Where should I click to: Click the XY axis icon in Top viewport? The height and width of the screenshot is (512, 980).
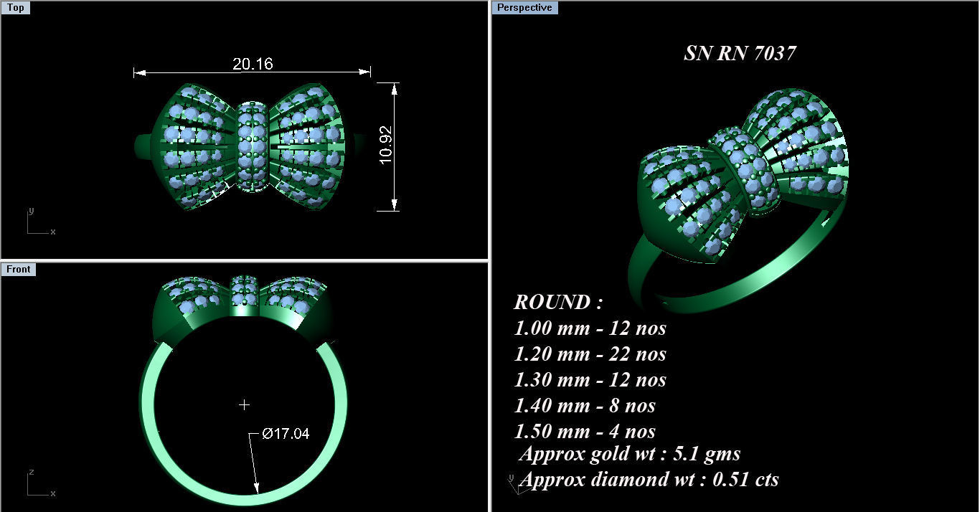coord(41,222)
